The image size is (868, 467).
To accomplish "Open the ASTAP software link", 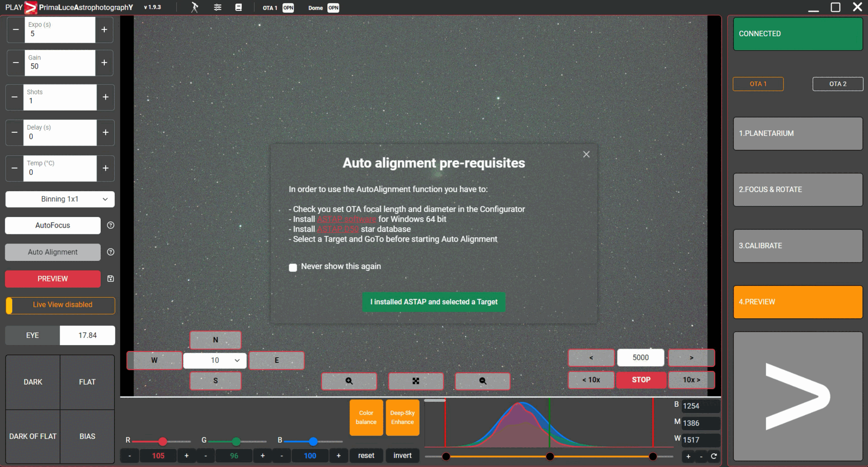I will tap(346, 219).
